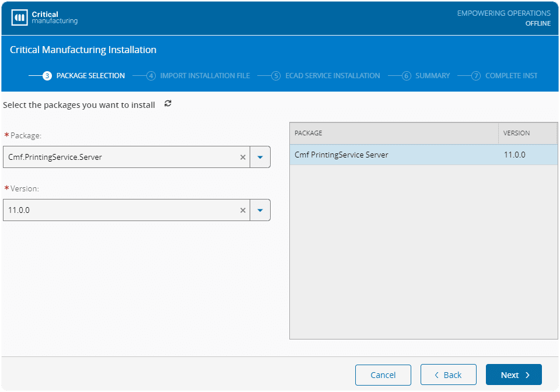Expand the Version dropdown list
Screen dimensions: 560x392
[260, 210]
